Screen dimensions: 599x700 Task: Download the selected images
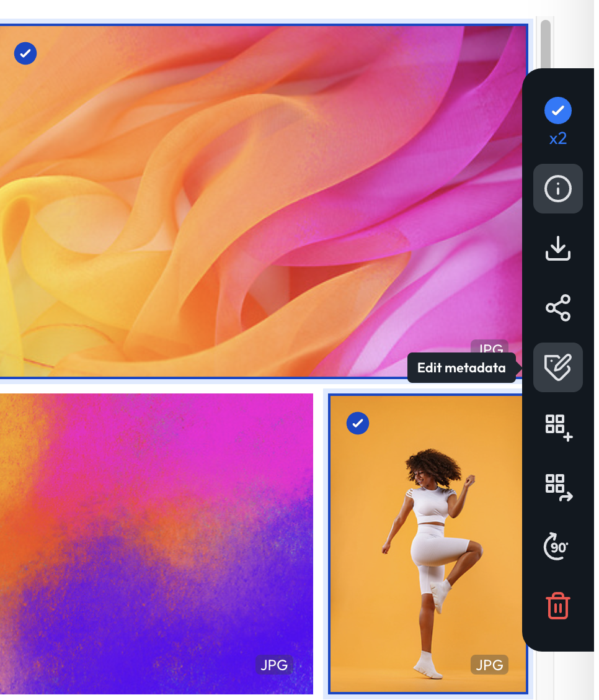557,248
